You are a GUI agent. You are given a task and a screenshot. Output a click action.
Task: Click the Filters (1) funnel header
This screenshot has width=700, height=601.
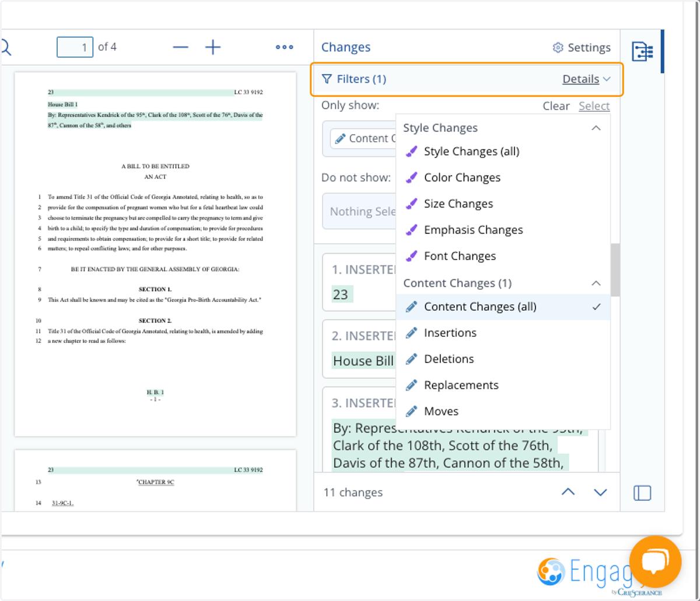354,79
